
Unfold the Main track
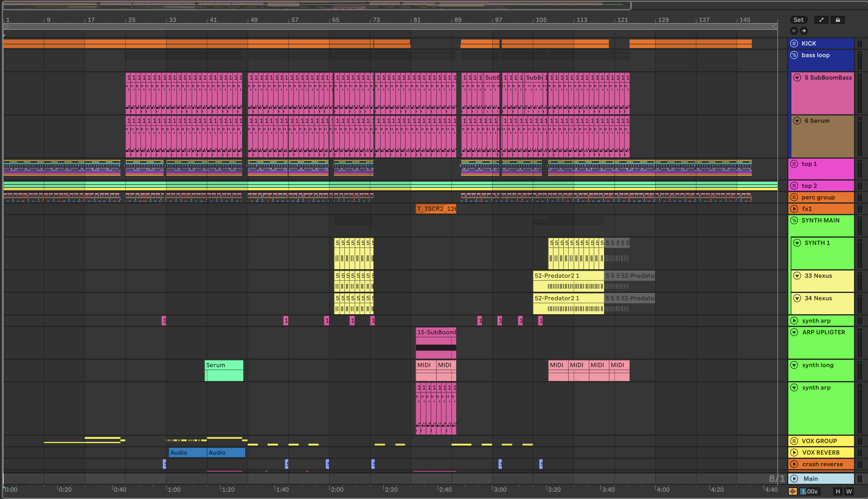[x=794, y=478]
